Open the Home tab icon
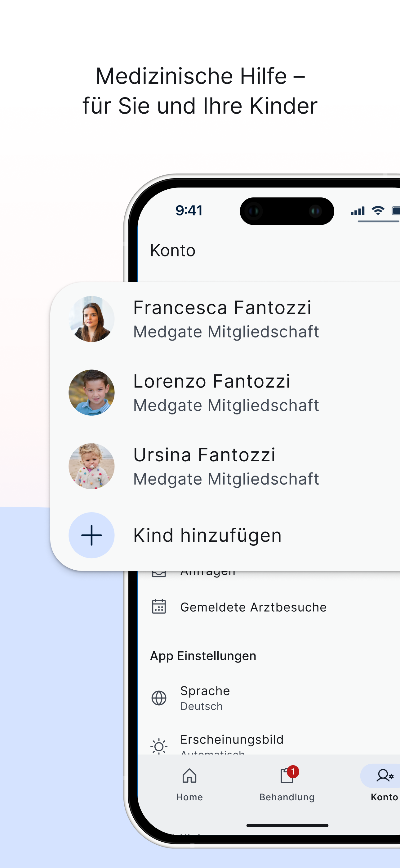The width and height of the screenshot is (400, 868). pos(189,776)
